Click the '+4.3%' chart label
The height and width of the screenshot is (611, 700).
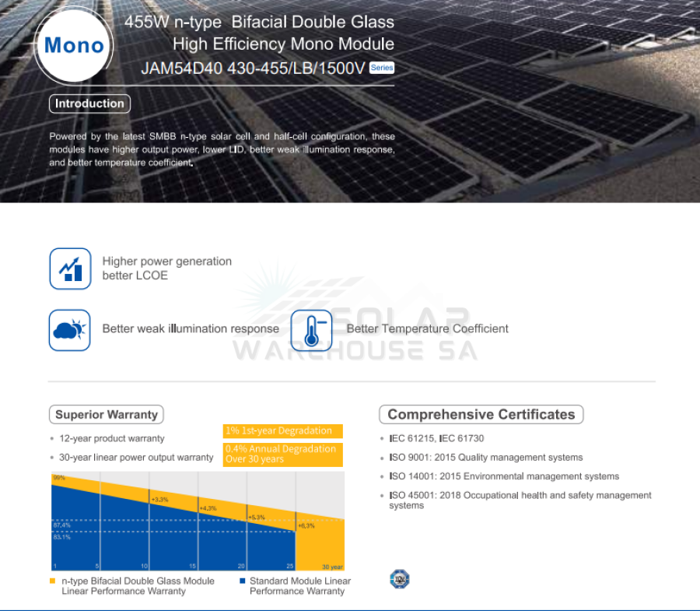[208, 508]
